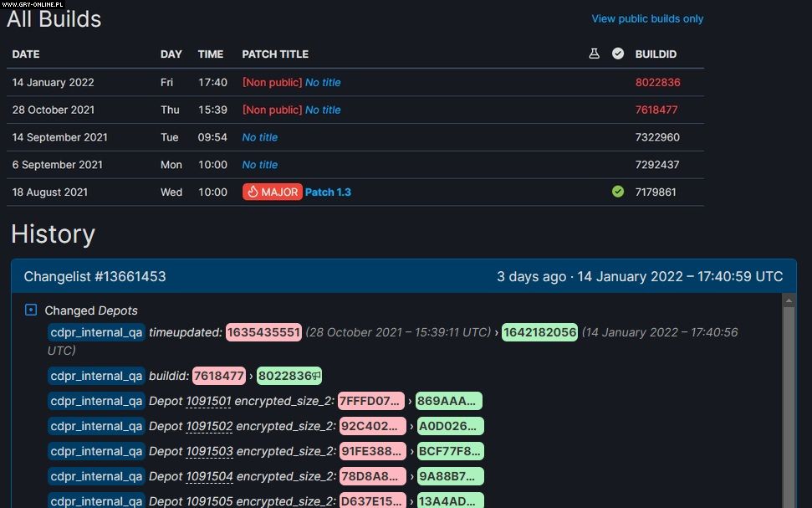Image resolution: width=812 pixels, height=508 pixels.
Task: Open the Patch 1.3 link
Action: tap(328, 192)
